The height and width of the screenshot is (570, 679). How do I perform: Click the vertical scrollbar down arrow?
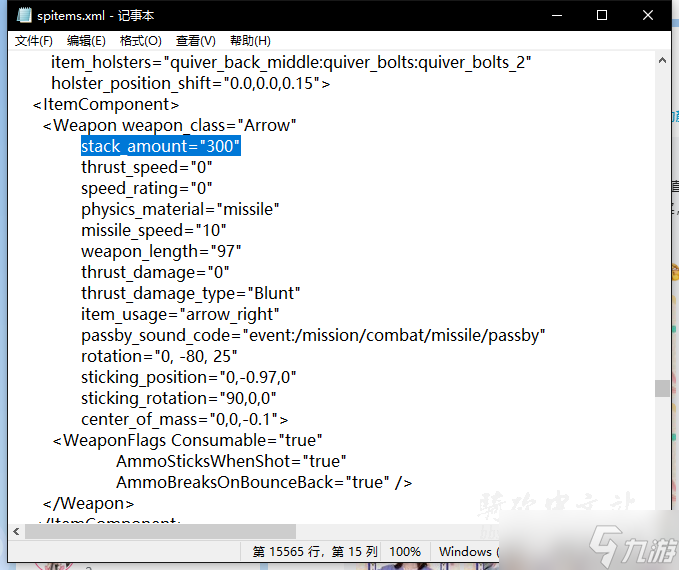point(661,512)
